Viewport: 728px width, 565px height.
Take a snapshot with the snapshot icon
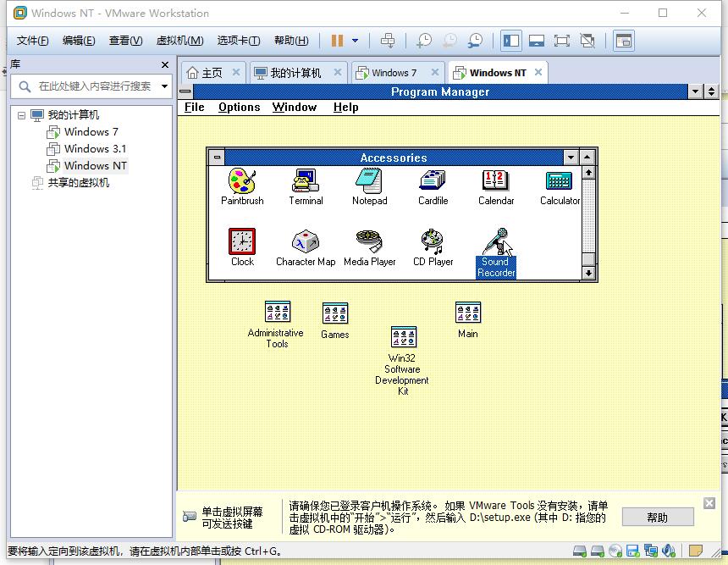423,41
